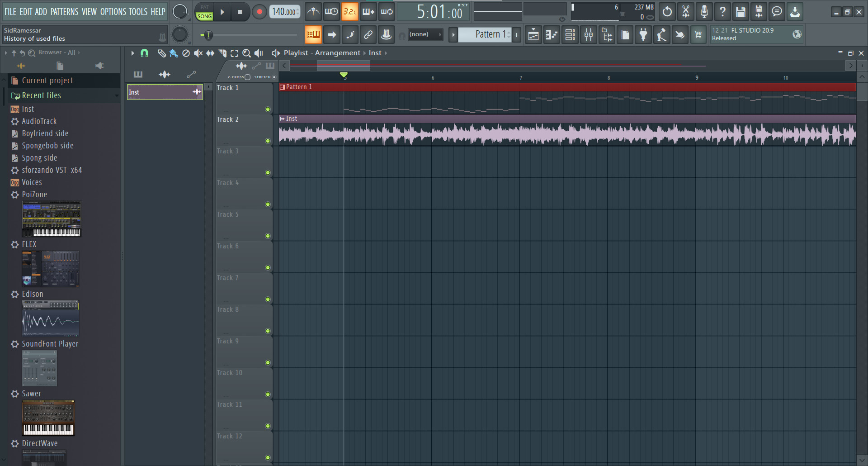Viewport: 868px width, 466px height.
Task: Toggle the Z-CROSS checkbox
Action: (x=248, y=77)
